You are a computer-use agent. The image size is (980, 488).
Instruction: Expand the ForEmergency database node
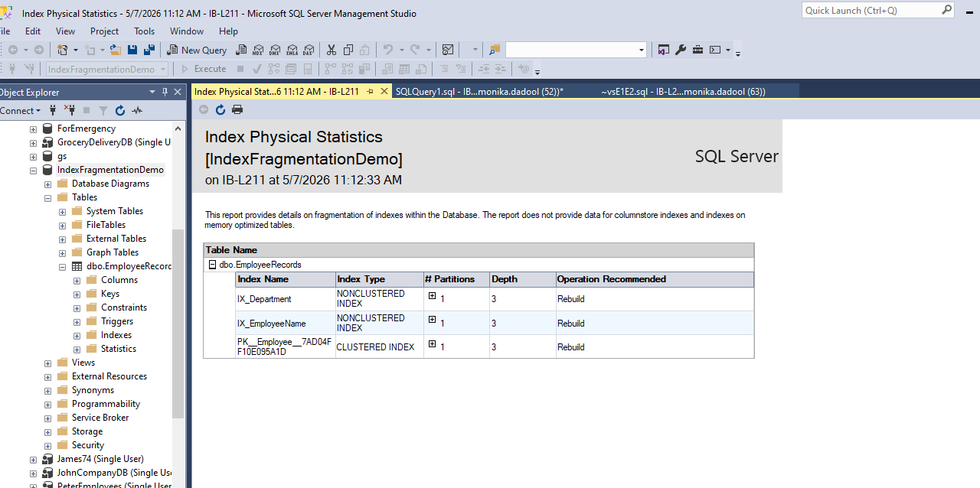[33, 129]
